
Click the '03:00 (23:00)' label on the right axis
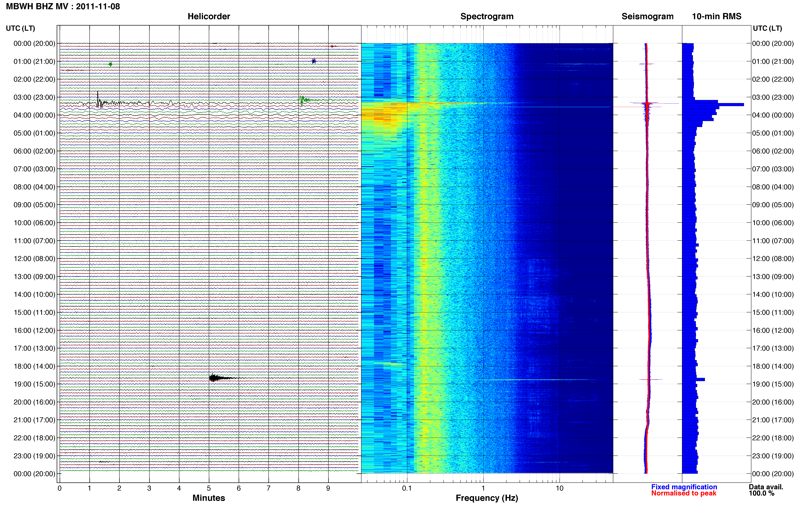tap(773, 97)
